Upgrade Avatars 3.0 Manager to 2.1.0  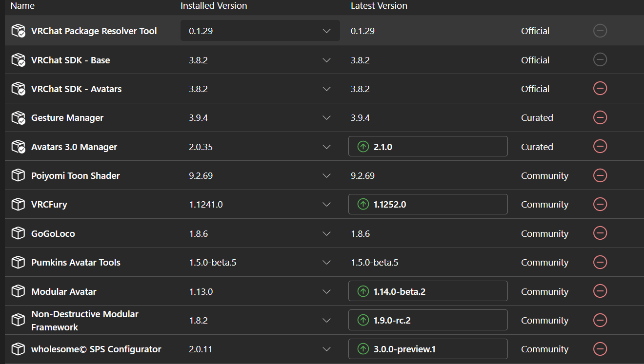(x=427, y=147)
